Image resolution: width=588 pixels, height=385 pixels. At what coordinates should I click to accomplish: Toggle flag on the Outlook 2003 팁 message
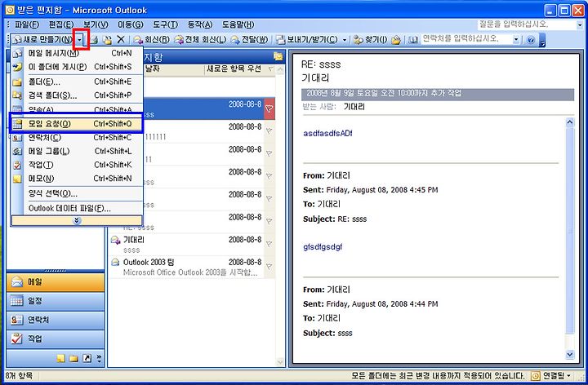(269, 267)
